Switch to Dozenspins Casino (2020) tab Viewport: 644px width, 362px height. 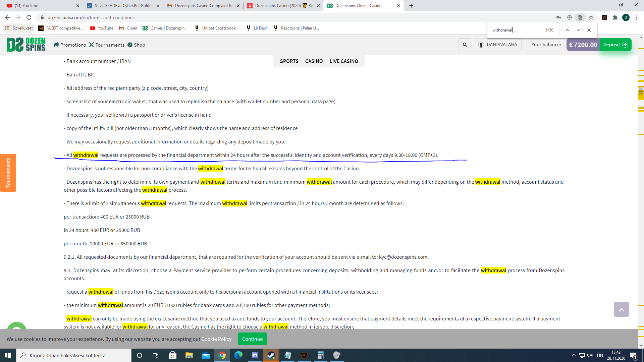pos(283,6)
